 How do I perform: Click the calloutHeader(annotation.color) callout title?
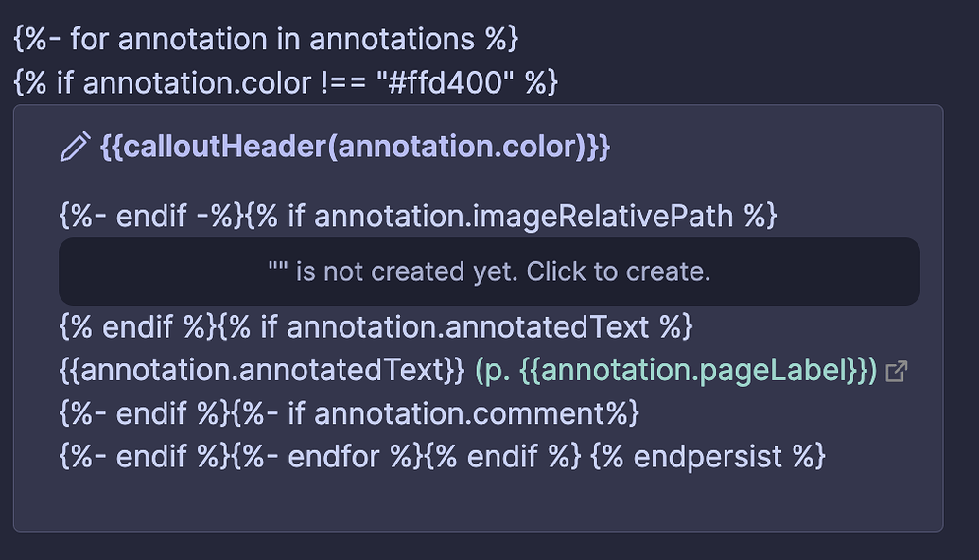pyautogui.click(x=355, y=147)
